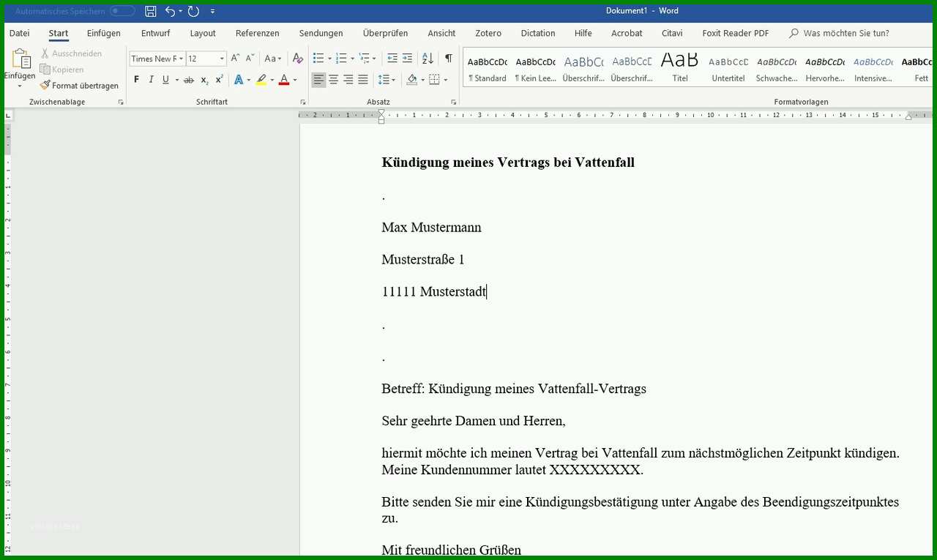
Task: Clear all formatting with the eraser A icon
Action: 297,59
